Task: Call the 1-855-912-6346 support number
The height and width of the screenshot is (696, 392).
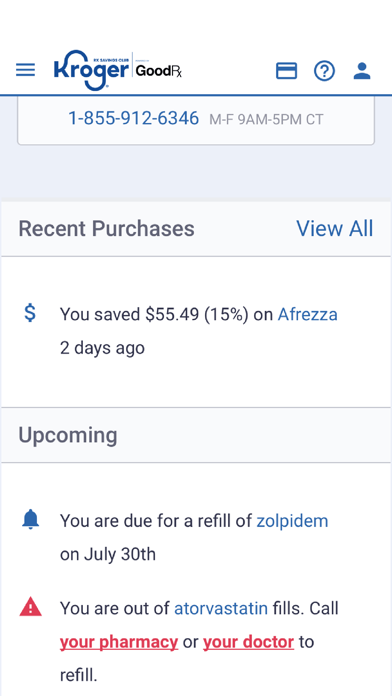Action: (133, 119)
